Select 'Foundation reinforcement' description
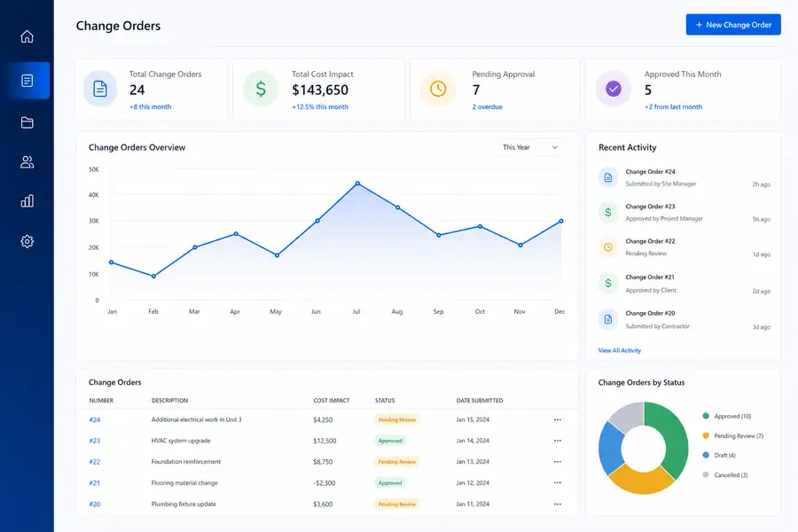The width and height of the screenshot is (798, 532). click(186, 462)
